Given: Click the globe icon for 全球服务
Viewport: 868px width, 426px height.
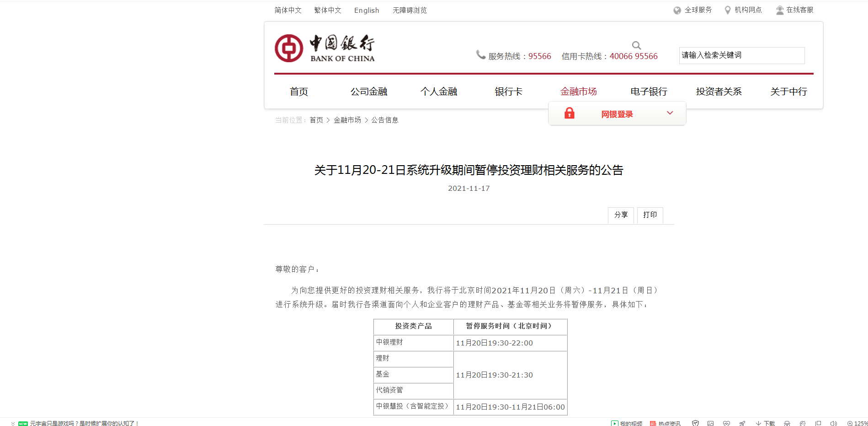Looking at the screenshot, I should point(677,11).
